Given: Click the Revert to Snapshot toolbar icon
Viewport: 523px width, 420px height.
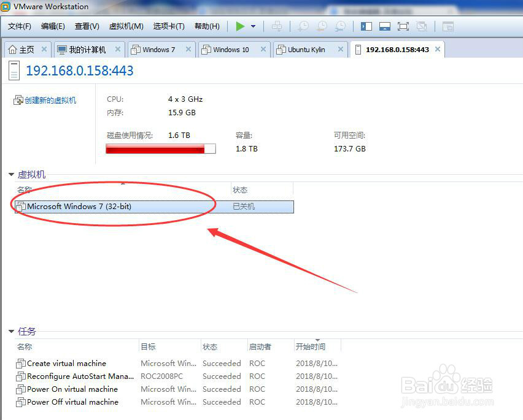Looking at the screenshot, I should pyautogui.click(x=322, y=26).
